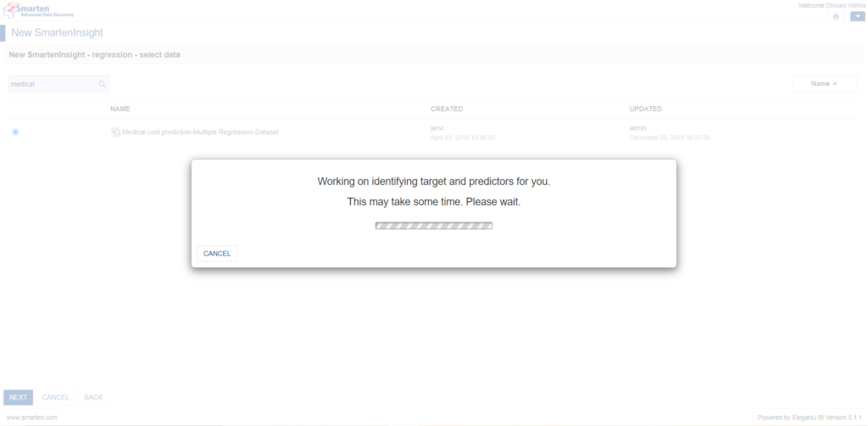
Task: Click the search magnifier icon
Action: pyautogui.click(x=103, y=84)
